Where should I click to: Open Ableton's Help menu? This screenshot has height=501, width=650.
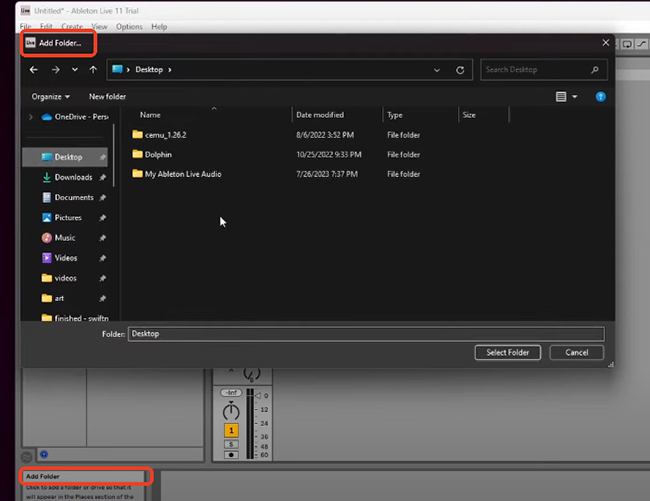point(159,27)
